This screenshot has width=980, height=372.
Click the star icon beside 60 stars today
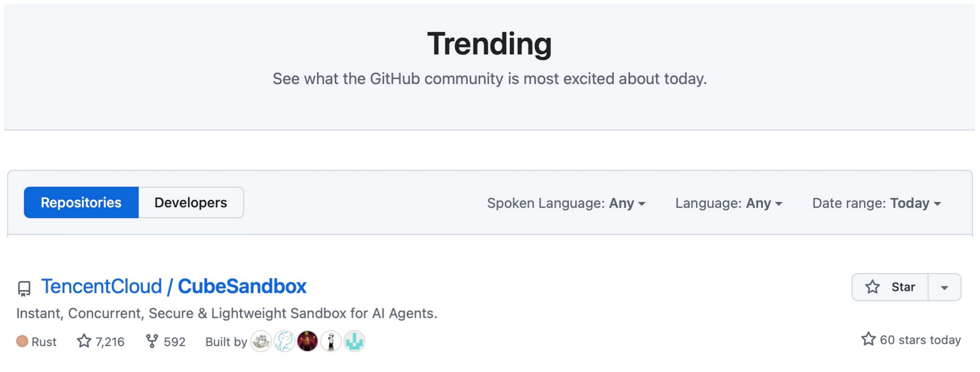[868, 339]
